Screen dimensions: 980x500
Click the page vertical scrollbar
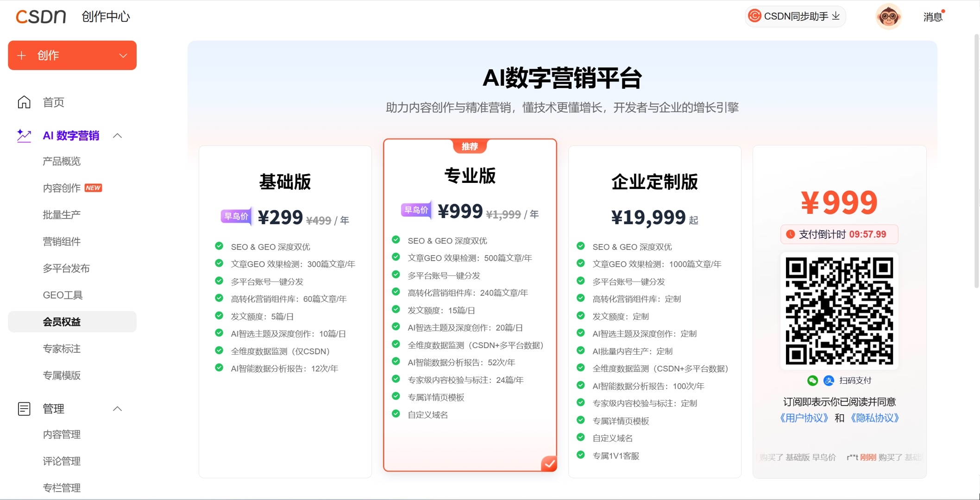pyautogui.click(x=976, y=162)
